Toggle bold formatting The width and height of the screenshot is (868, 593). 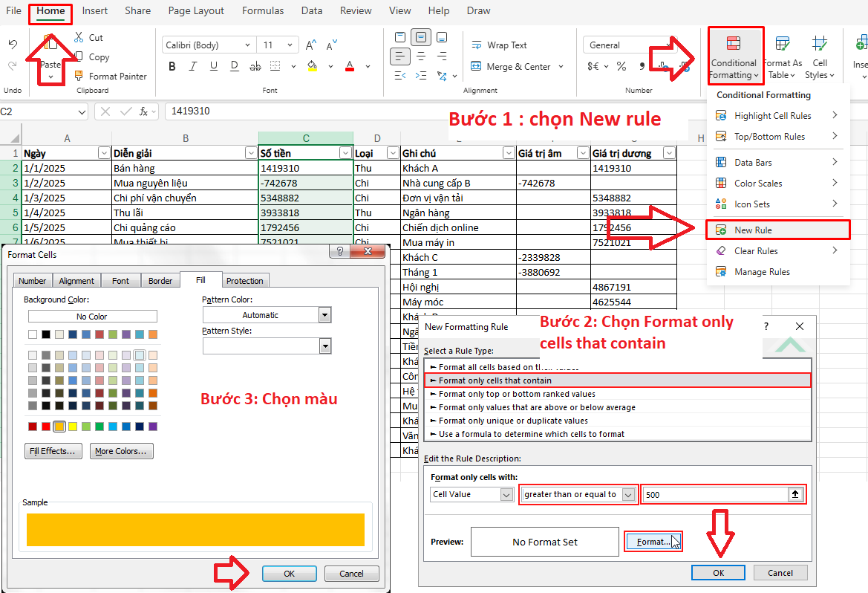(172, 66)
